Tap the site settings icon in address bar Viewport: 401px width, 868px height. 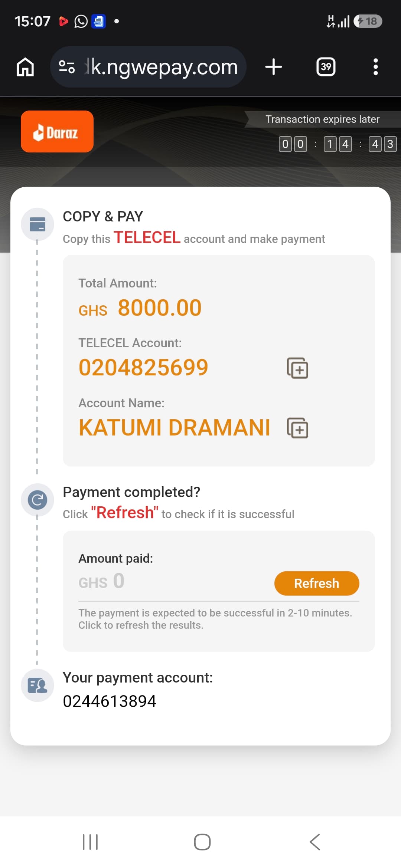(x=67, y=67)
